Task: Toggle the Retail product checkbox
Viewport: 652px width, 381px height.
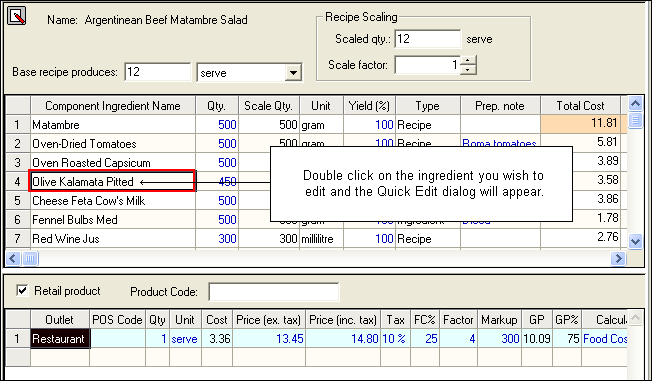Action: [x=22, y=290]
